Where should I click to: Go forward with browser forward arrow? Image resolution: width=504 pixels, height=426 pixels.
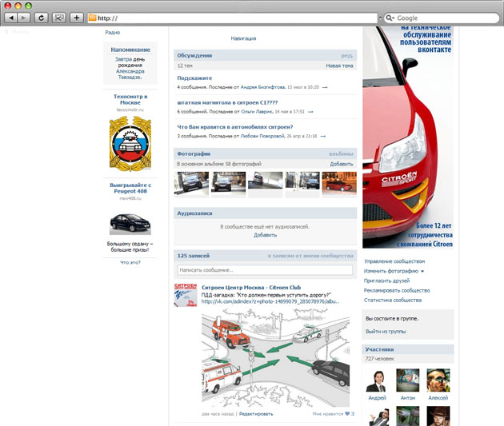click(23, 18)
